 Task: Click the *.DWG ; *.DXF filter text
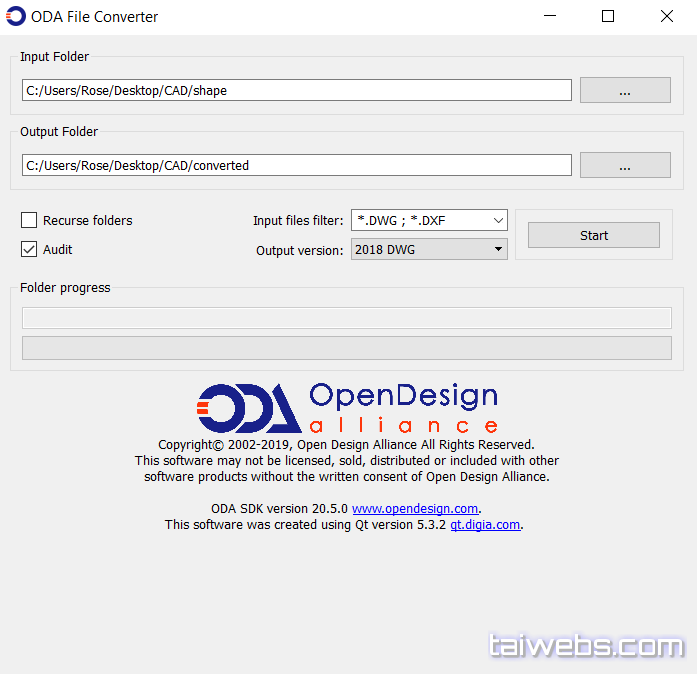(400, 220)
